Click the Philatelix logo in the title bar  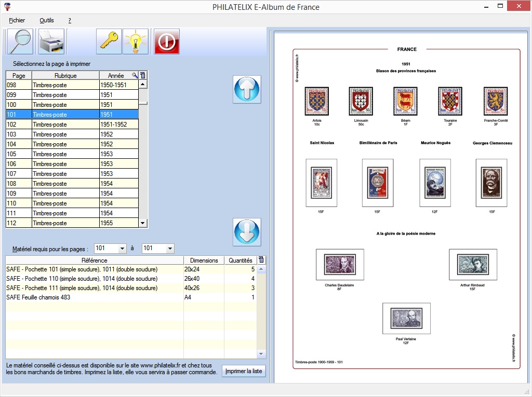click(x=7, y=6)
